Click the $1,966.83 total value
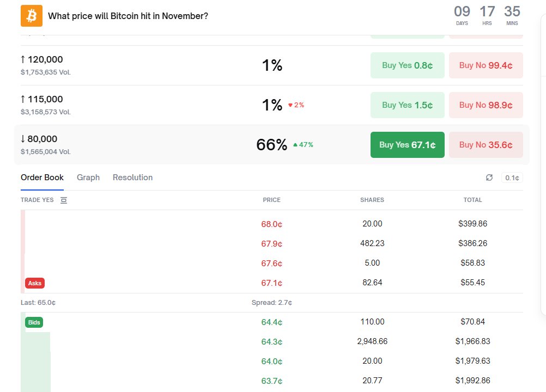 [x=472, y=341]
